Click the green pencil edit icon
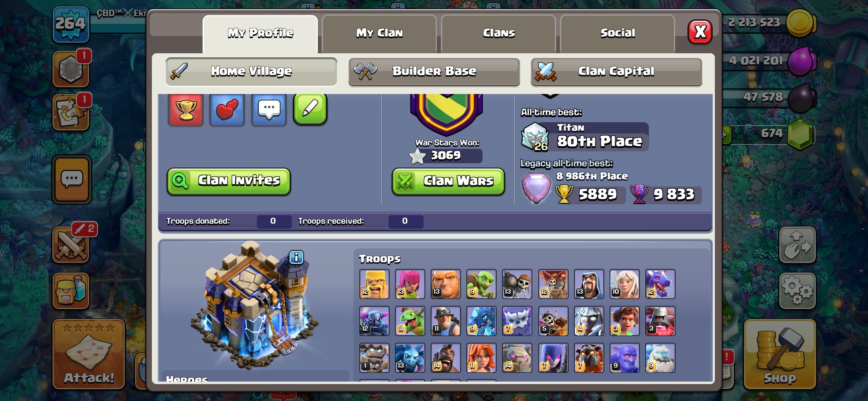868x401 pixels. click(x=310, y=109)
